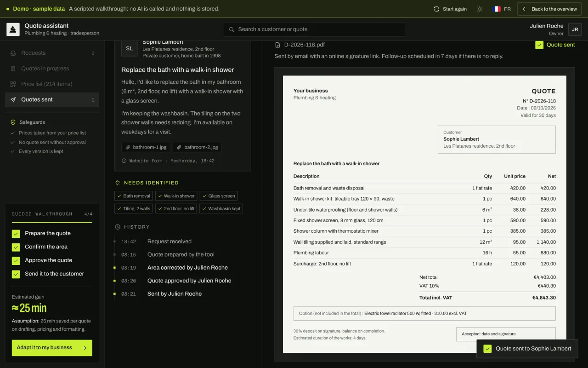Select the Quotes sent menu item

52,100
